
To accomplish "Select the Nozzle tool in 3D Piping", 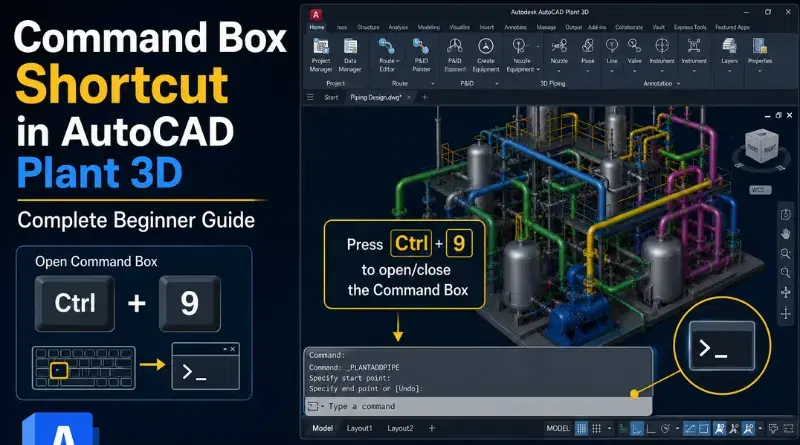I will pos(559,51).
